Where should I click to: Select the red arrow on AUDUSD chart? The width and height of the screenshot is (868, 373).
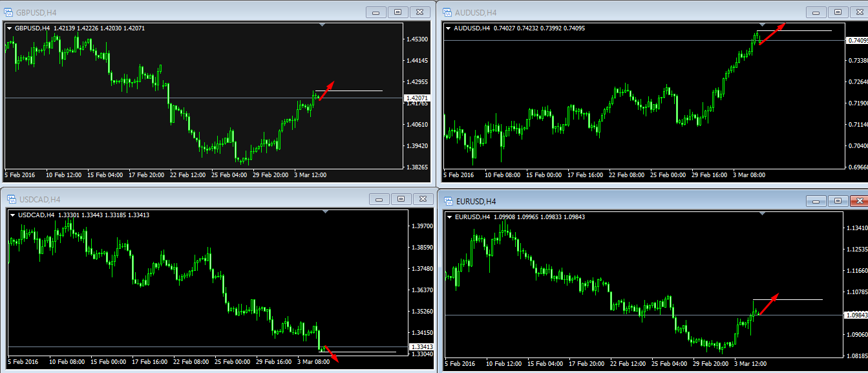[772, 34]
